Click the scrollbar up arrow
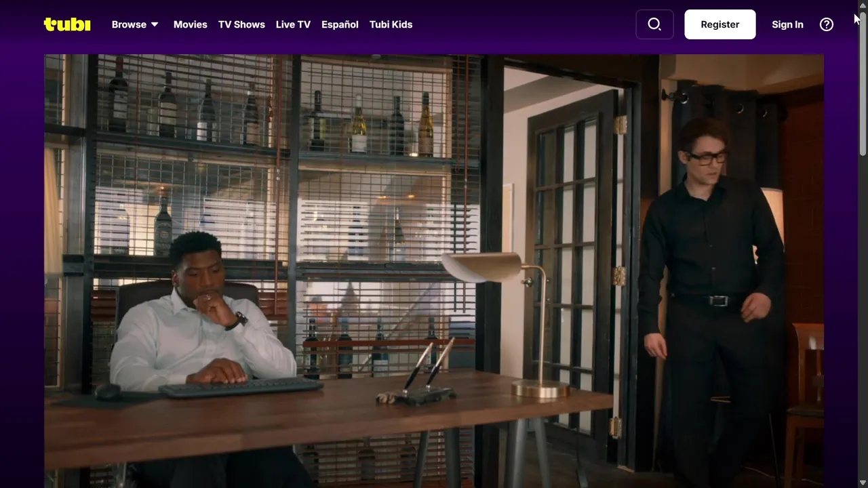This screenshot has width=868, height=488. pos(863,5)
